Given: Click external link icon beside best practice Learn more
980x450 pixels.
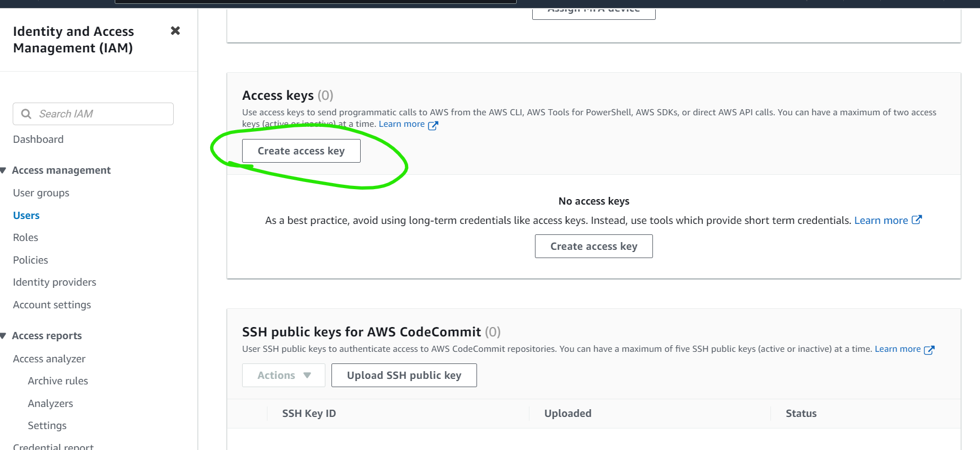Looking at the screenshot, I should [917, 220].
